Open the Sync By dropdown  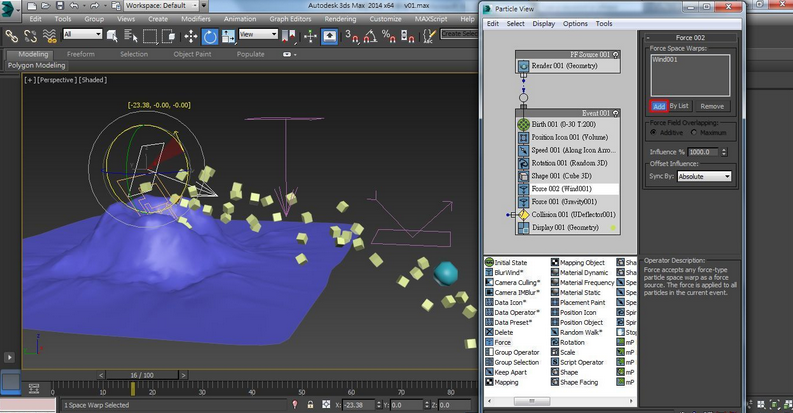(x=704, y=176)
